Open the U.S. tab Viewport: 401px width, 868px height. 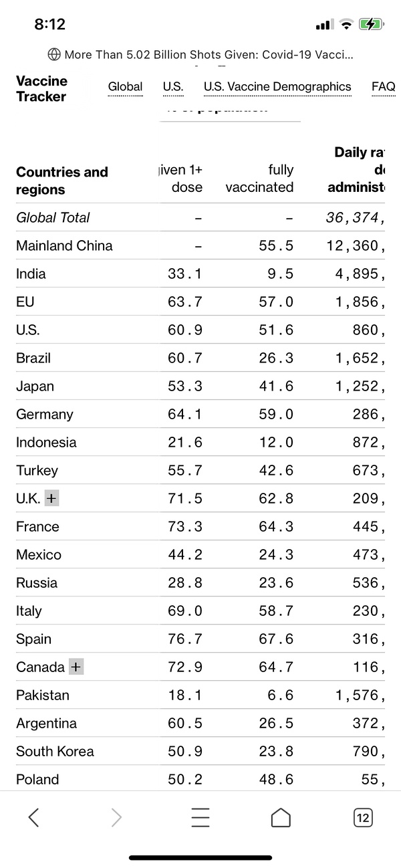pyautogui.click(x=172, y=86)
